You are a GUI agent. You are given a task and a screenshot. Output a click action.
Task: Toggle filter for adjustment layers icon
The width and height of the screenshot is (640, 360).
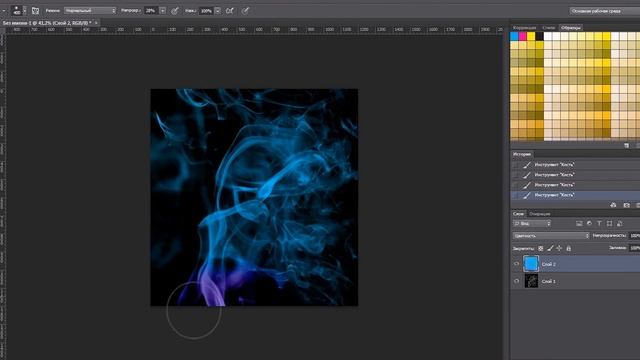[589, 224]
